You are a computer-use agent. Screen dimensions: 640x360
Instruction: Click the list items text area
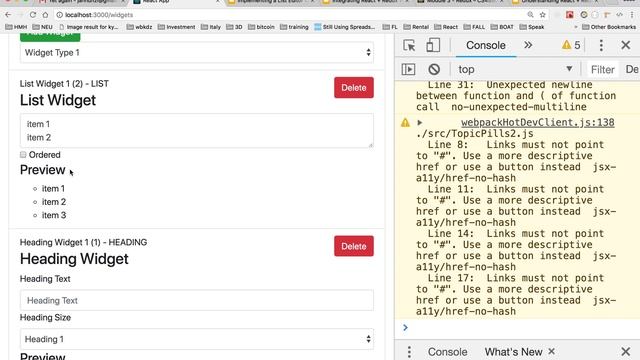pos(197,131)
